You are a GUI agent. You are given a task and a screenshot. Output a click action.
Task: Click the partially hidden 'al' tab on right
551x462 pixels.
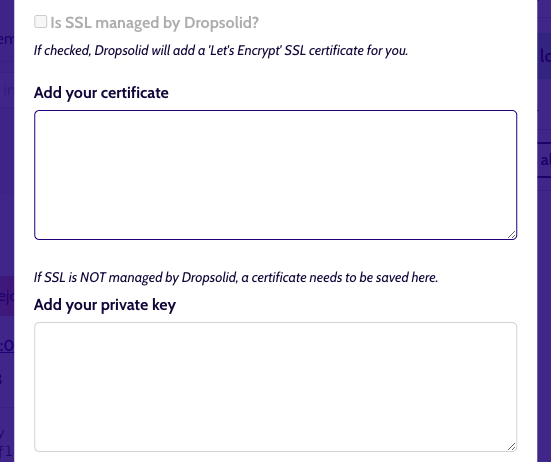(545, 160)
